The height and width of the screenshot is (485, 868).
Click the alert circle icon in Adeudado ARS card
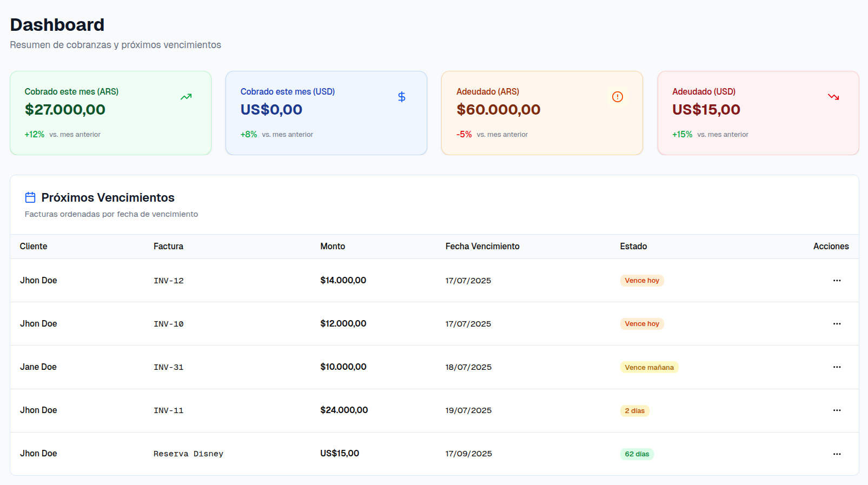tap(617, 97)
